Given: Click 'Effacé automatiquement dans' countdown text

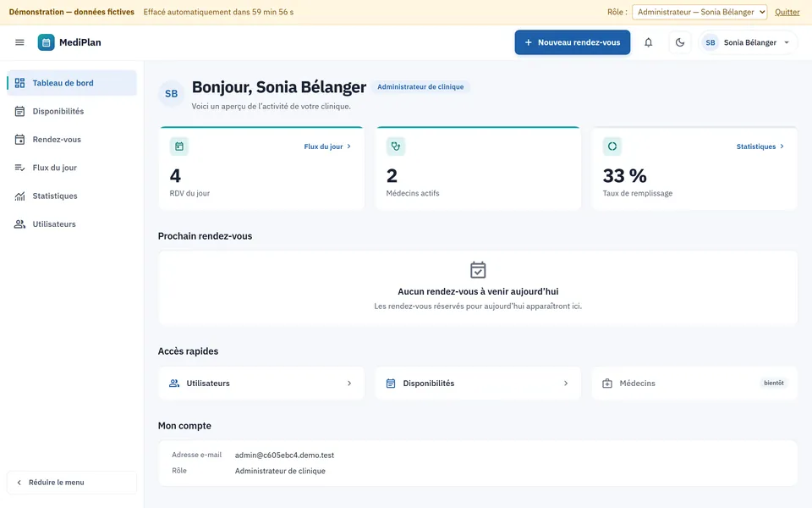Looking at the screenshot, I should tap(218, 12).
